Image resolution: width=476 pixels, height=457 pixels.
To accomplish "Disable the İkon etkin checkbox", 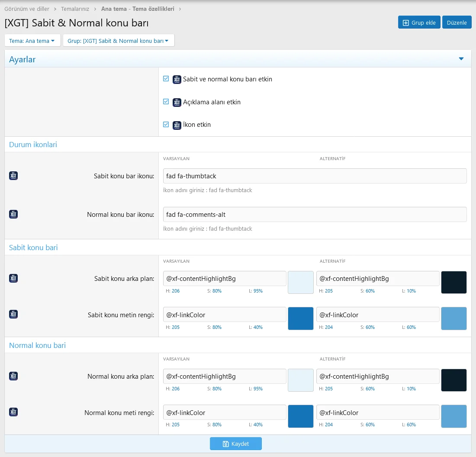I will tap(166, 124).
